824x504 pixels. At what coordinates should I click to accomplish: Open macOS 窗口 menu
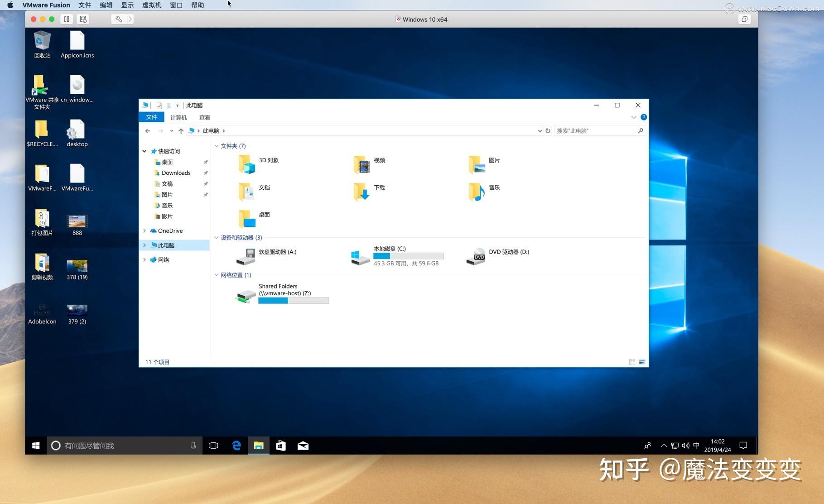click(x=176, y=5)
